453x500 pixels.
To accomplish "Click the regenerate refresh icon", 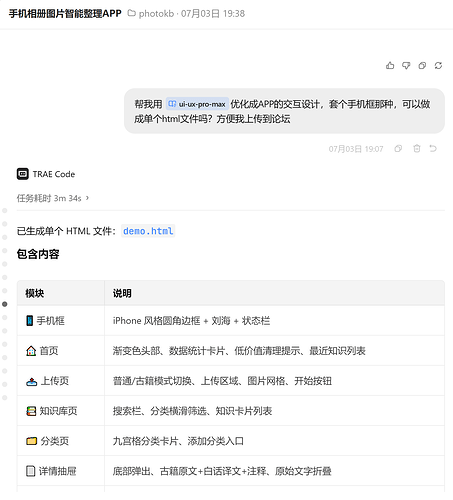I will click(438, 66).
